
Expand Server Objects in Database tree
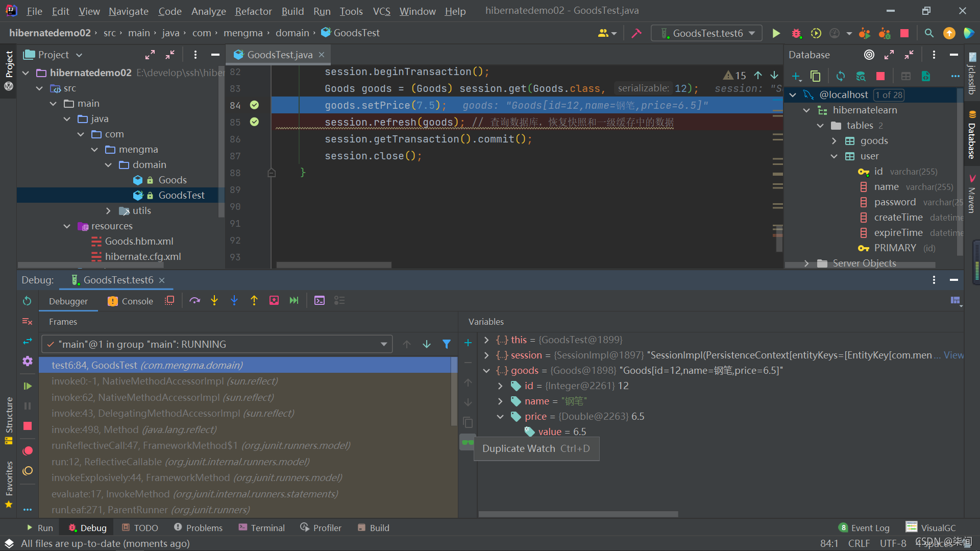tap(806, 263)
